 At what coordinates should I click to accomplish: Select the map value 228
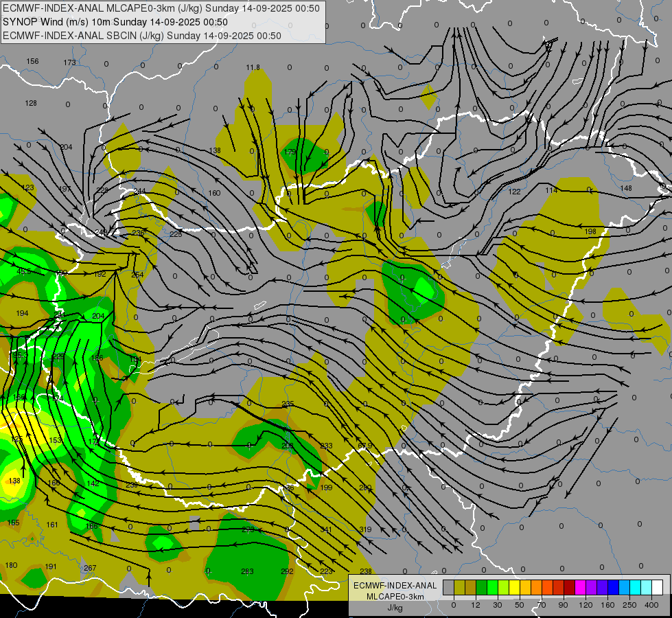click(102, 190)
